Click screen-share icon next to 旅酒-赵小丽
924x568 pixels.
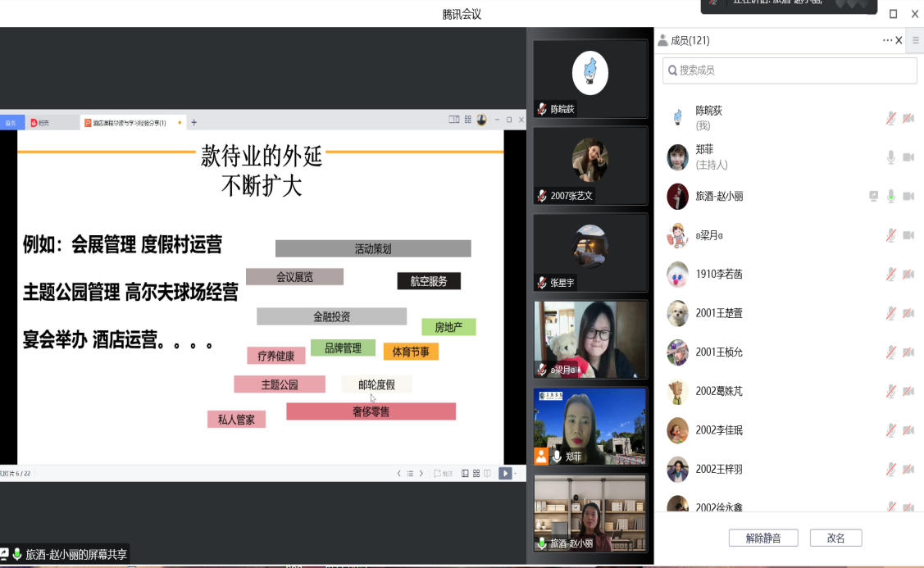pos(874,196)
